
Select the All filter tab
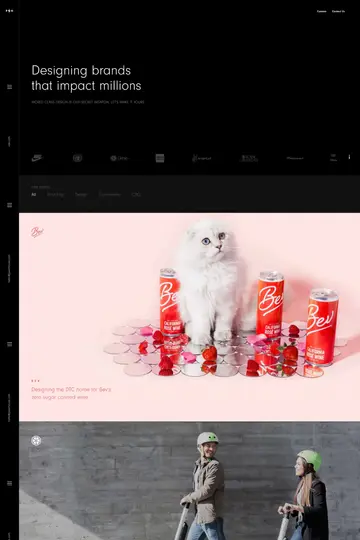(x=33, y=195)
